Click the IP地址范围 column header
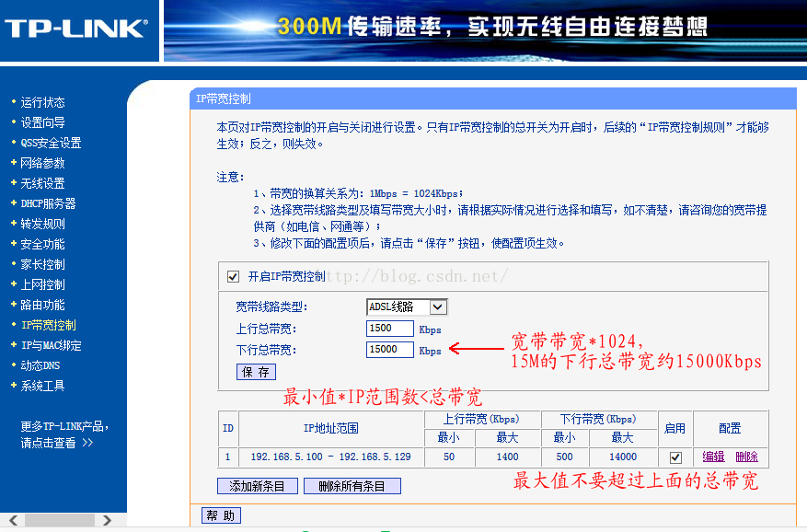The image size is (807, 532). click(x=331, y=429)
